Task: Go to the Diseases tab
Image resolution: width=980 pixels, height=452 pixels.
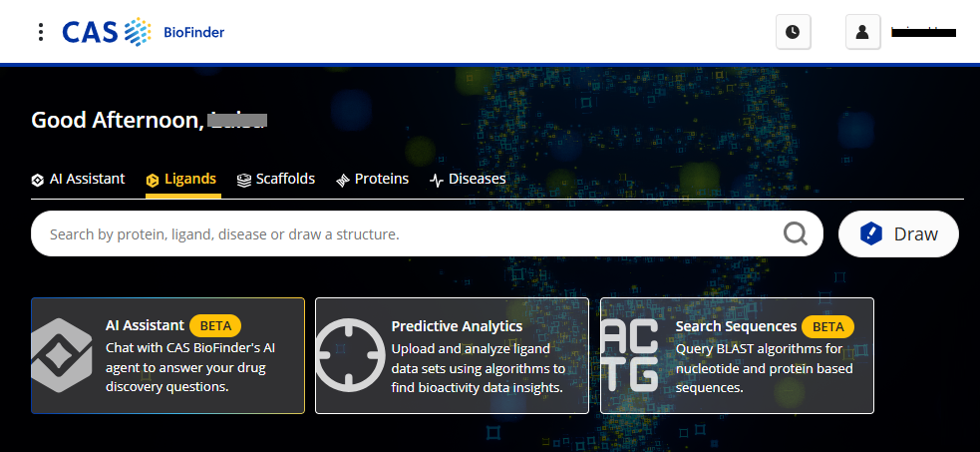Action: pyautogui.click(x=468, y=180)
